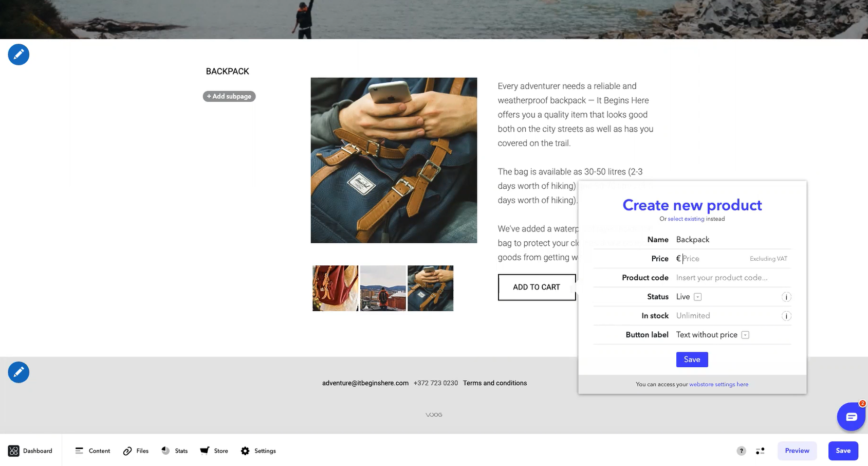The image size is (868, 466).
Task: Click the help question mark icon
Action: click(x=741, y=451)
